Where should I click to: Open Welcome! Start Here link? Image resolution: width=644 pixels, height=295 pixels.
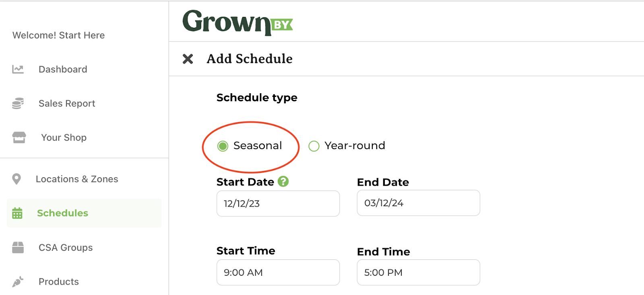(x=59, y=35)
